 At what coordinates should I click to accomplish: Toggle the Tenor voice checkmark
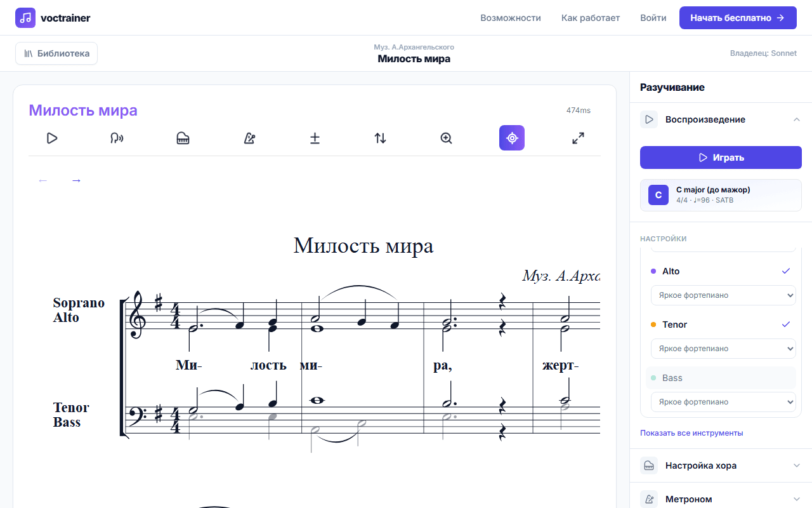(x=786, y=324)
